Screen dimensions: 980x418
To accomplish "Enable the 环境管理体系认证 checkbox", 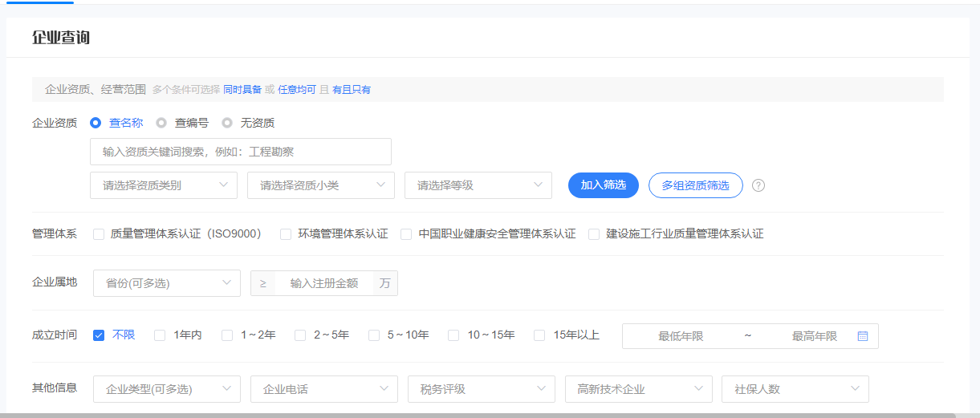I will click(x=286, y=234).
